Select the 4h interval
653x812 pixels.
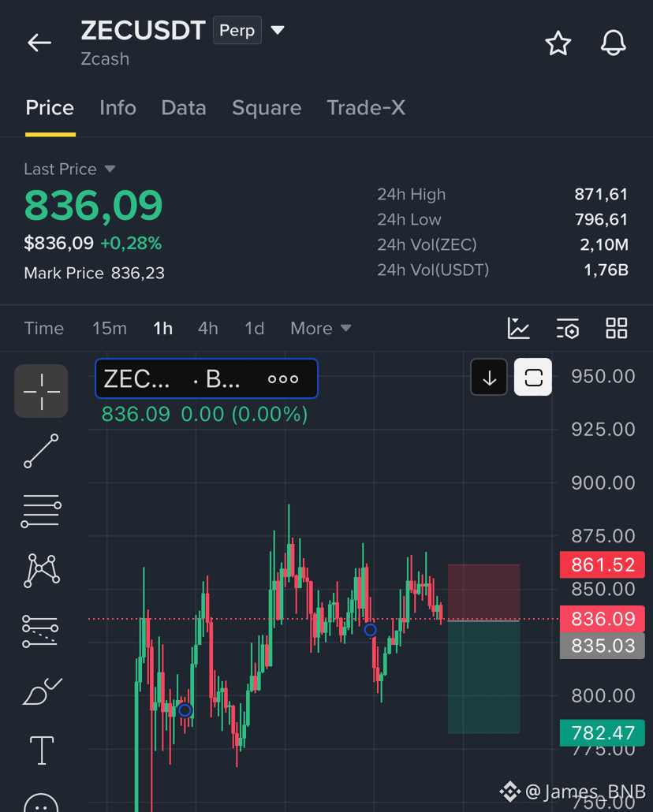tap(208, 328)
